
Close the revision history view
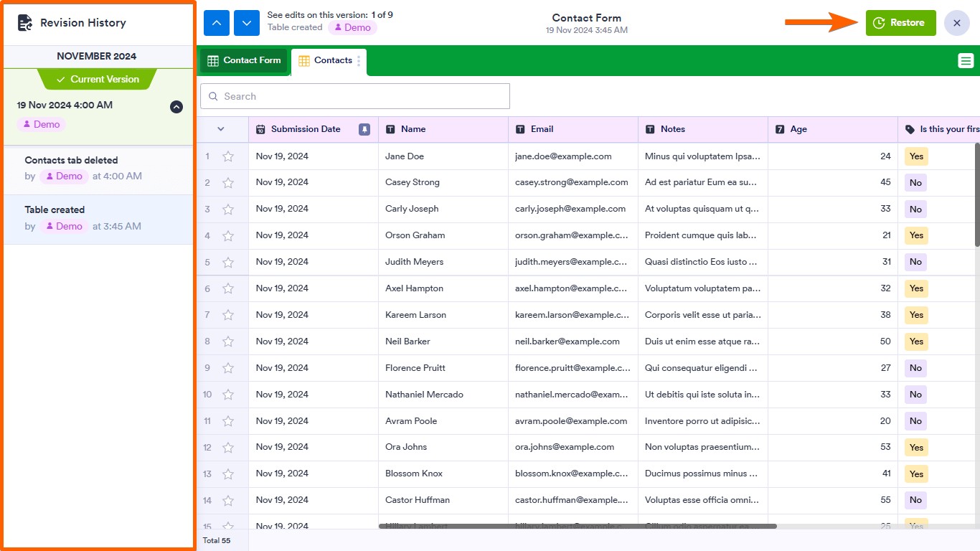[956, 23]
